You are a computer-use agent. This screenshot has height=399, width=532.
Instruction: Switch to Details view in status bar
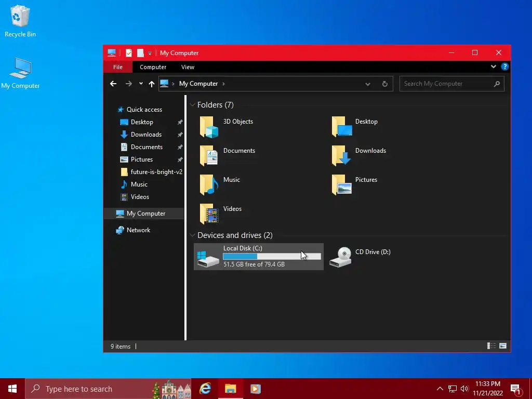click(491, 345)
